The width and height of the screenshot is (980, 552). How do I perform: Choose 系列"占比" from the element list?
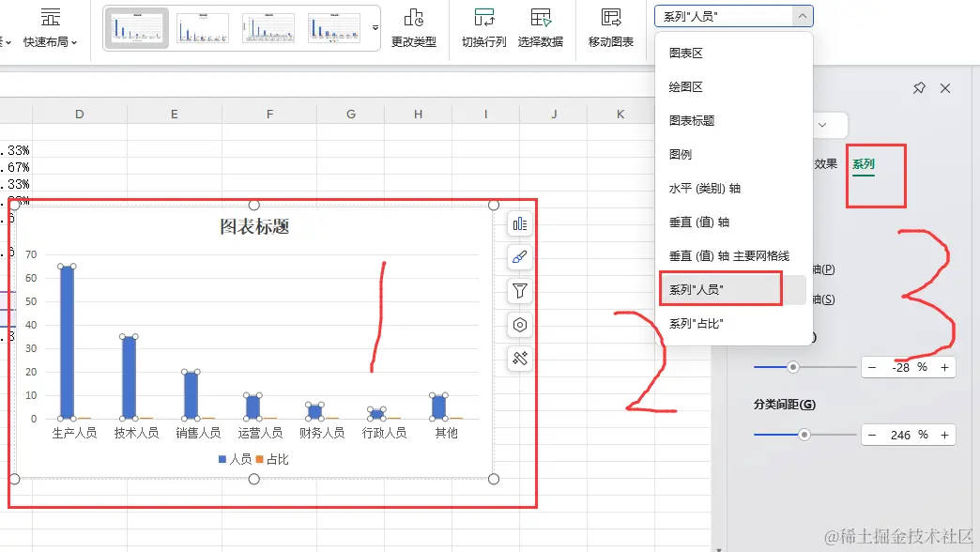pos(696,323)
